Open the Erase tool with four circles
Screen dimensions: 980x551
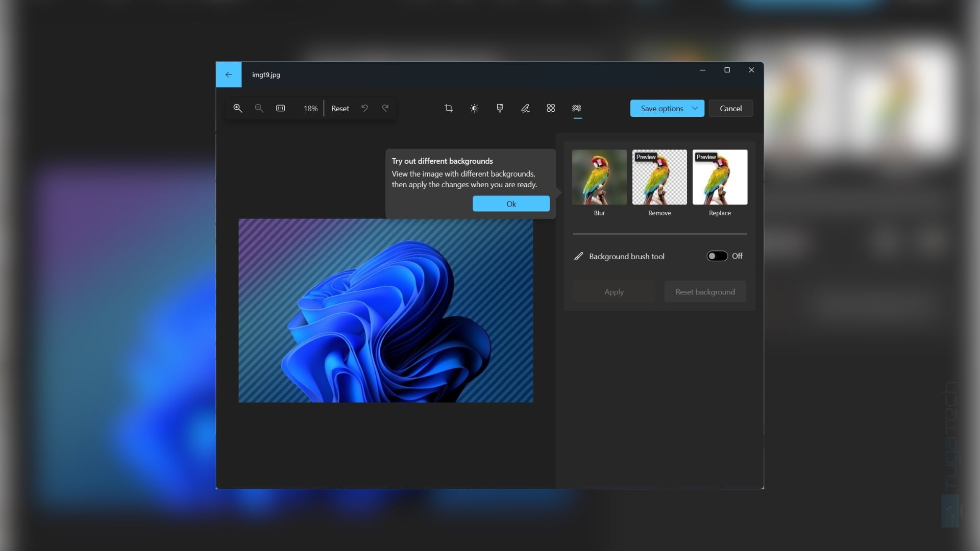551,108
